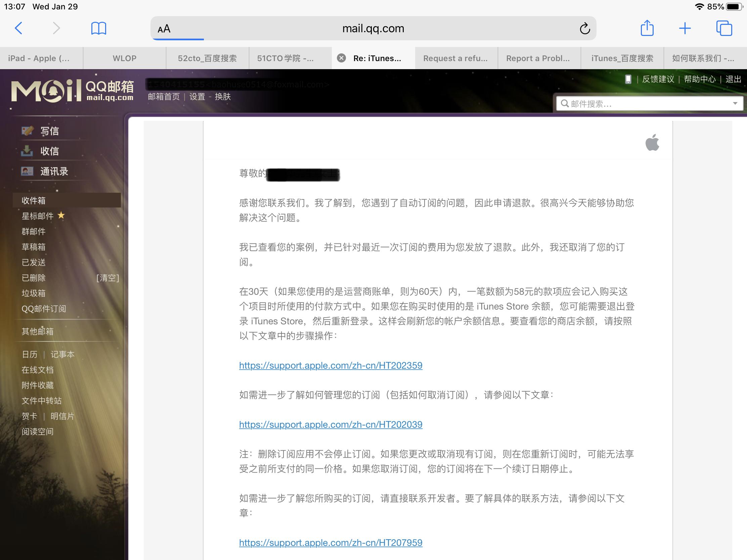Open the AA page settings icon
Image resolution: width=747 pixels, height=560 pixels.
click(x=164, y=29)
